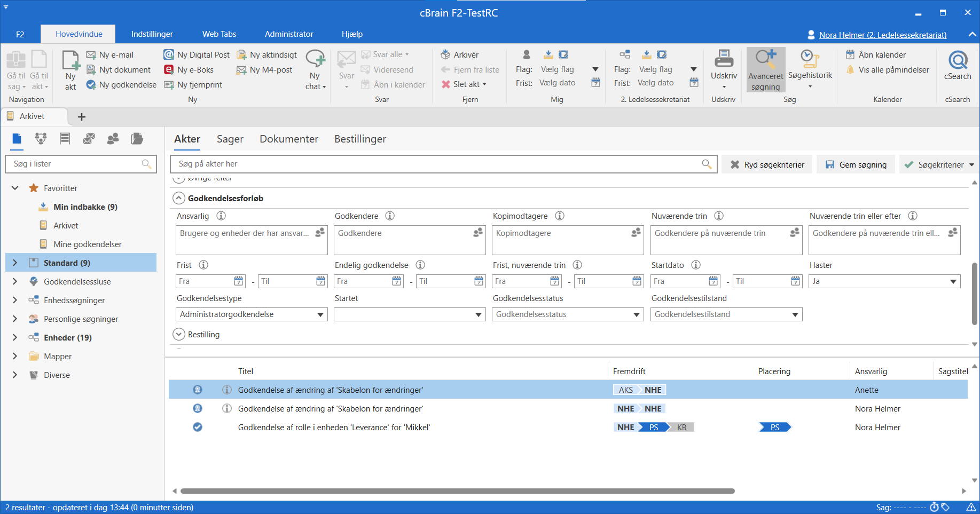The width and height of the screenshot is (980, 514).
Task: Collapse the Godkendelsesforløb section
Action: [179, 198]
